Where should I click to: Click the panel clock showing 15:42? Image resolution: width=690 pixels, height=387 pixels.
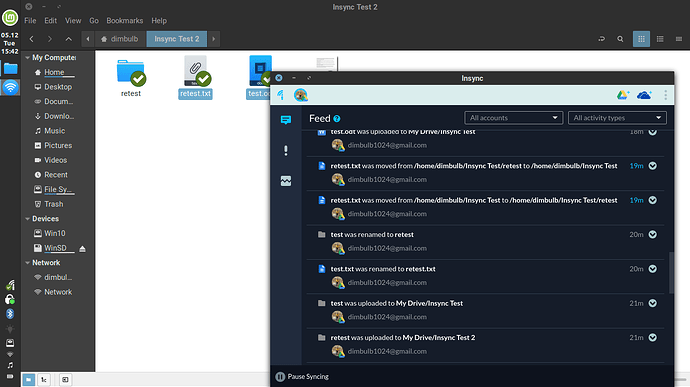pyautogui.click(x=10, y=43)
